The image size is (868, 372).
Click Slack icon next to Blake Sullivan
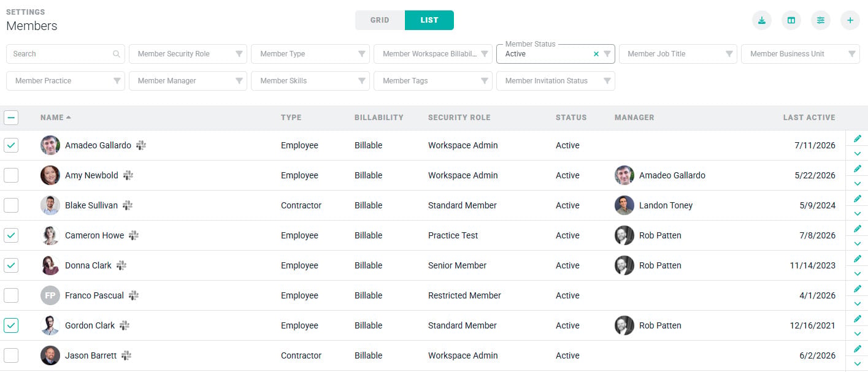point(128,205)
